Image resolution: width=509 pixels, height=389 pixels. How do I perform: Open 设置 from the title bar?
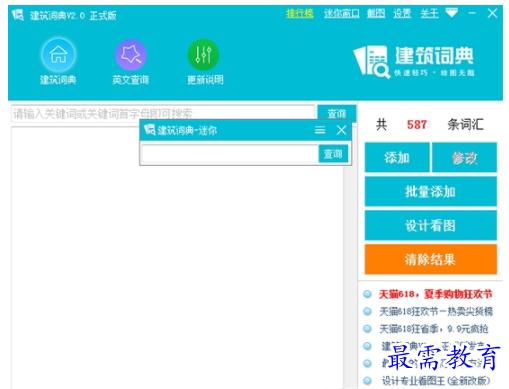pos(402,14)
